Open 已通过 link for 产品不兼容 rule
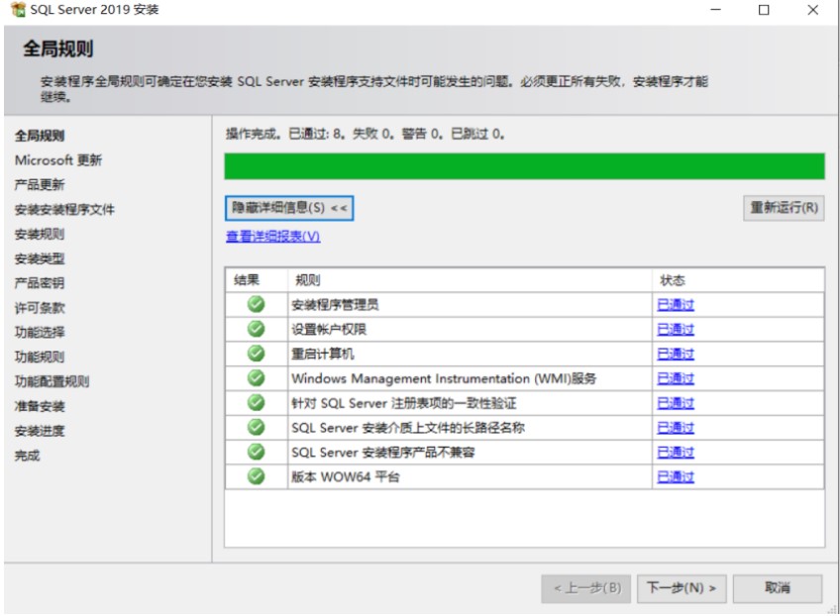This screenshot has width=840, height=616. [676, 453]
